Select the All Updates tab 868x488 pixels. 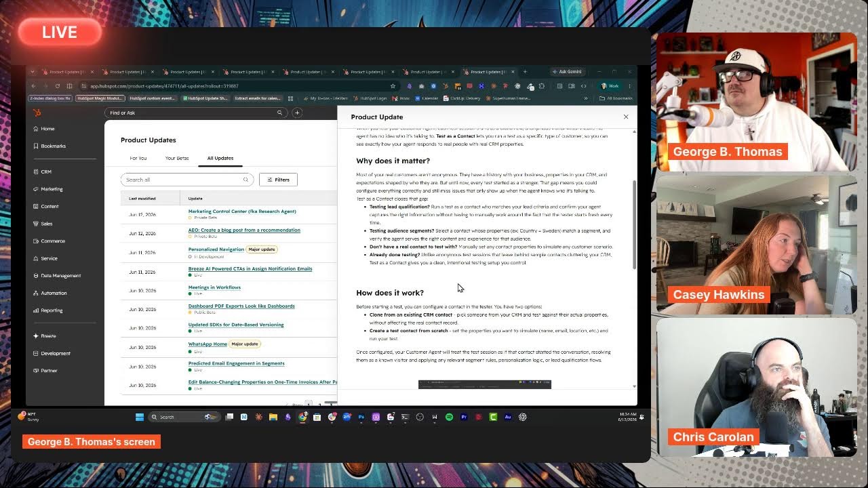point(220,158)
